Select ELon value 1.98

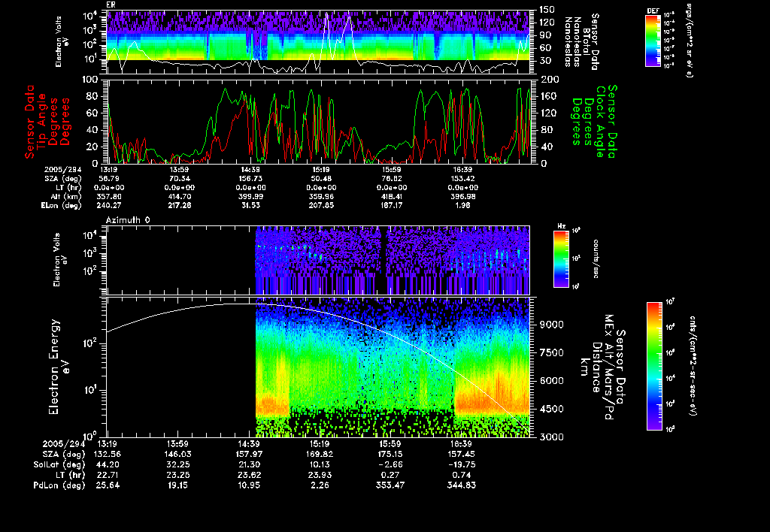462,205
